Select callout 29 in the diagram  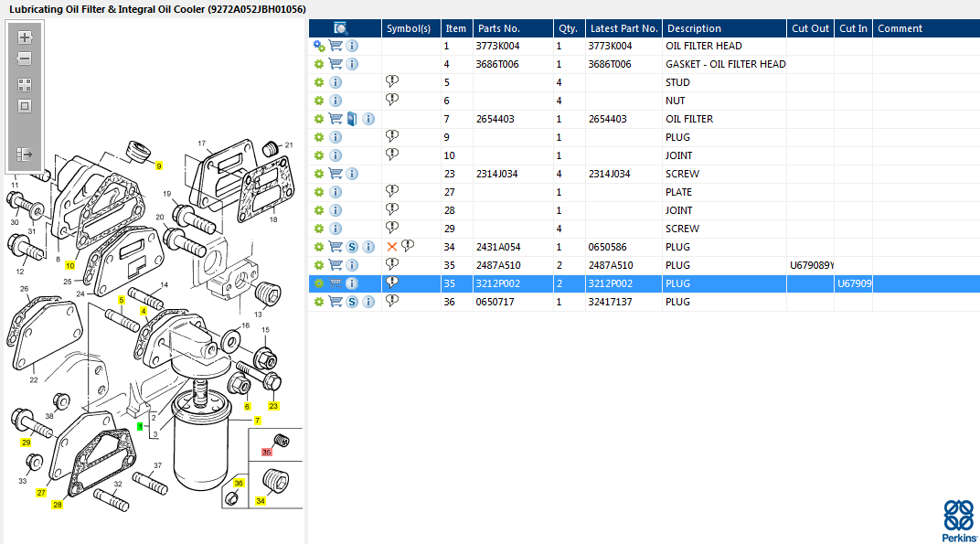[x=26, y=443]
